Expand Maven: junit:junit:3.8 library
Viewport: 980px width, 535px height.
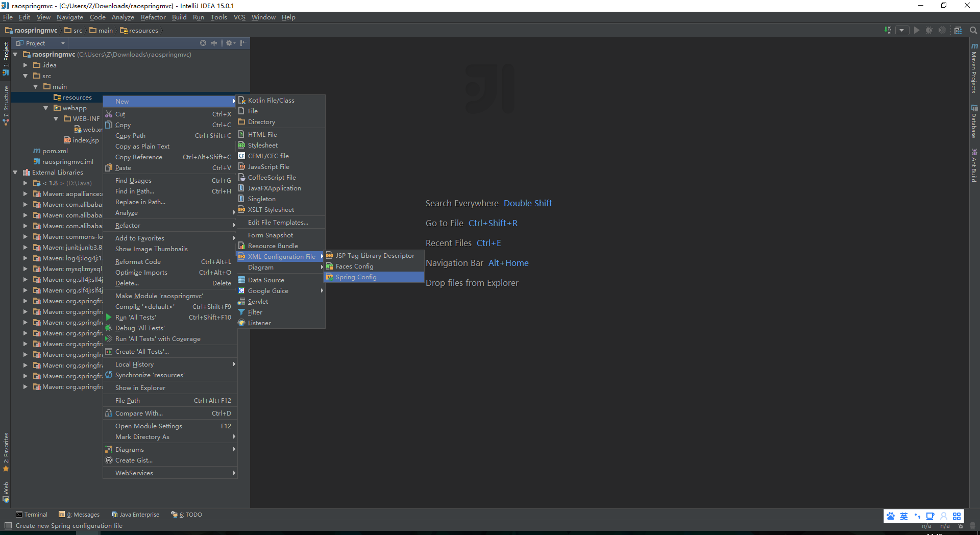pos(26,248)
